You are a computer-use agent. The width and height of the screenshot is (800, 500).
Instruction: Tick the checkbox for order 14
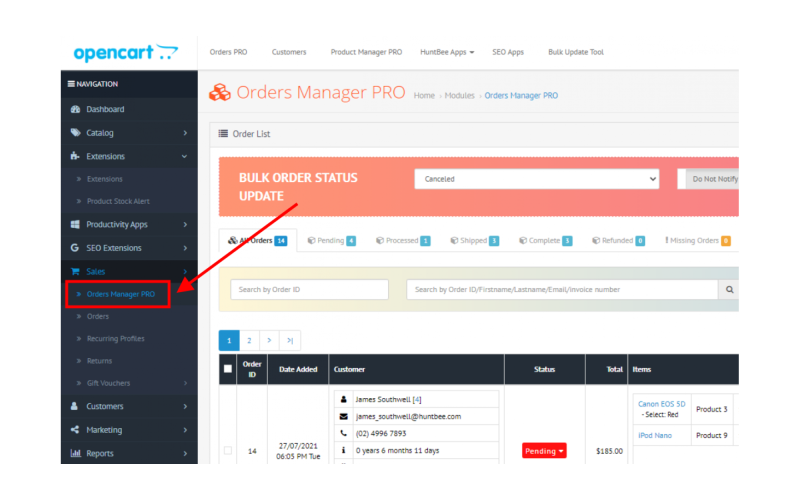tap(228, 451)
